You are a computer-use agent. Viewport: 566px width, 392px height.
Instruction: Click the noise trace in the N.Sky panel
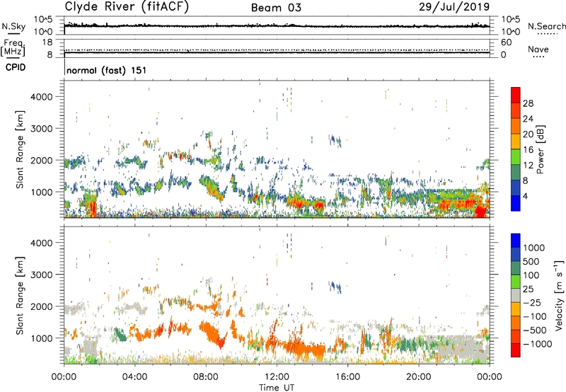point(277,26)
